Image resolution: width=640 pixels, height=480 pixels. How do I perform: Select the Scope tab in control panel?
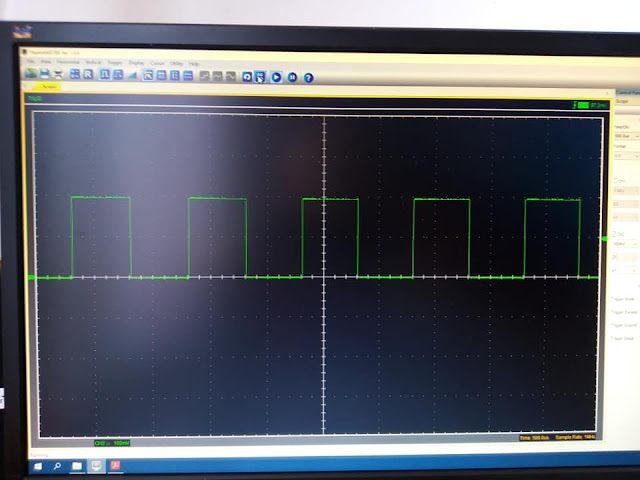click(622, 102)
